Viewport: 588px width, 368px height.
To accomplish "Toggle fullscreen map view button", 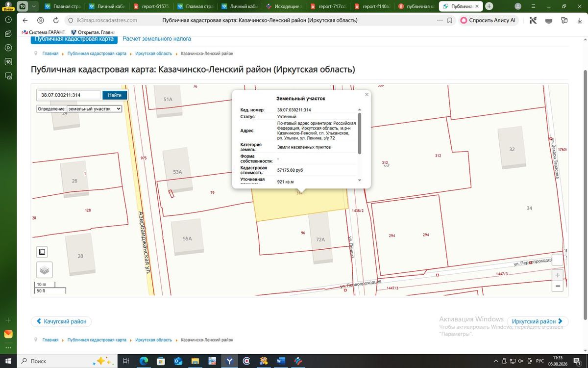I will pyautogui.click(x=42, y=252).
